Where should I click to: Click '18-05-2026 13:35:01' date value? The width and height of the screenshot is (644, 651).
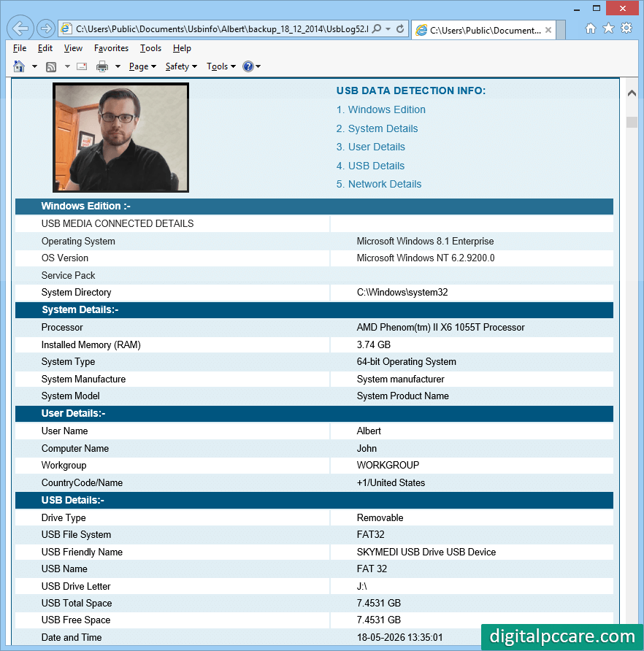pyautogui.click(x=399, y=637)
